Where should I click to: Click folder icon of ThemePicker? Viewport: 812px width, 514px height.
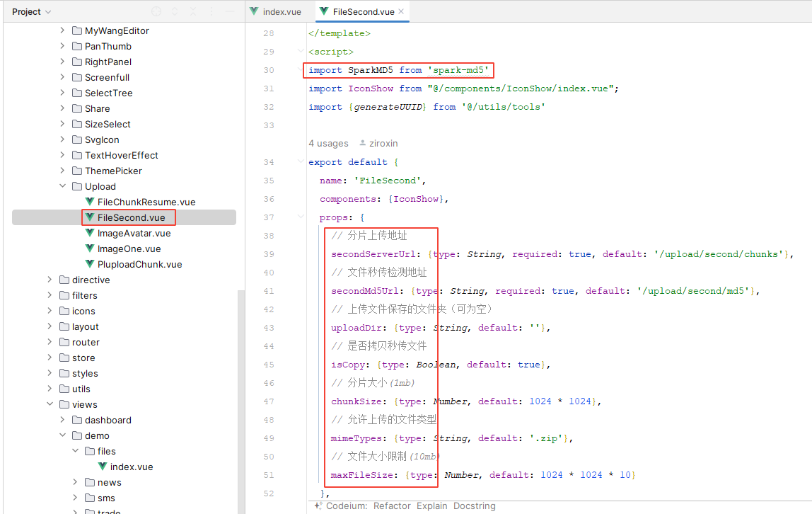point(77,171)
